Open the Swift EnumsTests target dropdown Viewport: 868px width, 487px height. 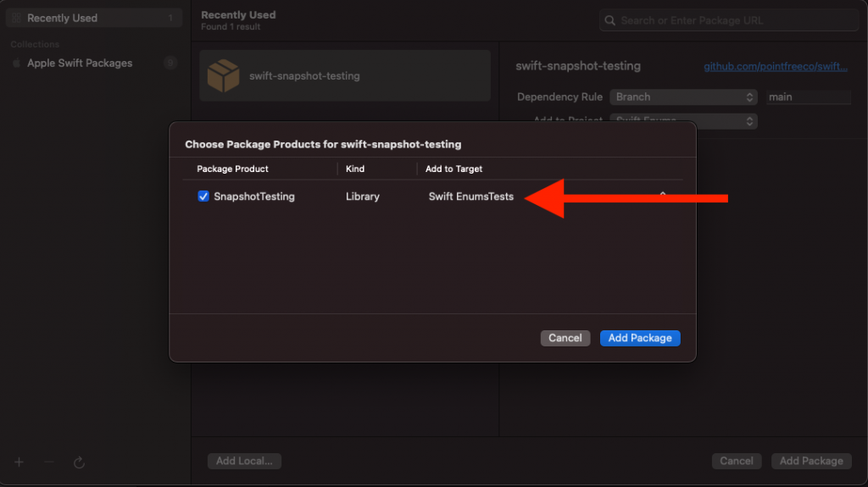click(x=548, y=196)
